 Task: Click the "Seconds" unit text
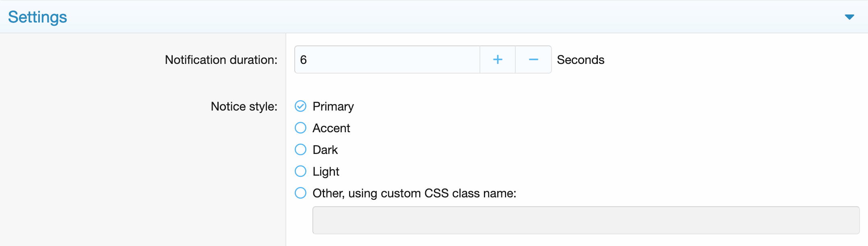(581, 60)
